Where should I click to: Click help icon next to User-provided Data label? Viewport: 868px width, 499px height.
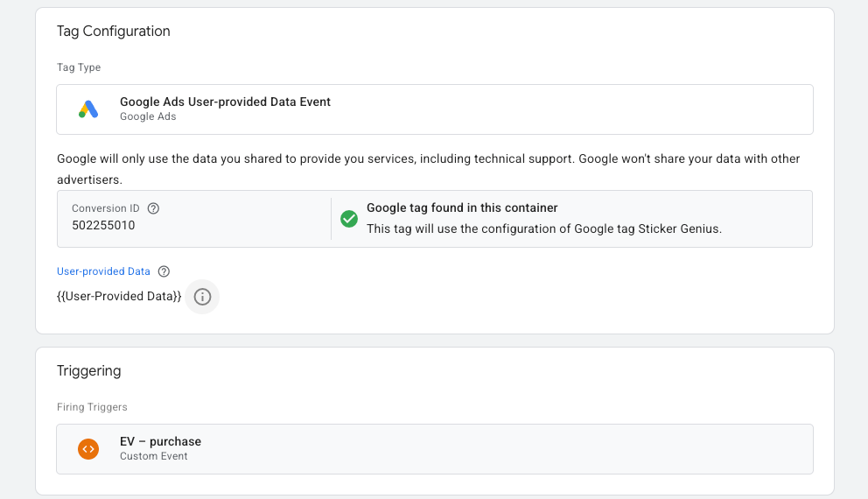[164, 271]
